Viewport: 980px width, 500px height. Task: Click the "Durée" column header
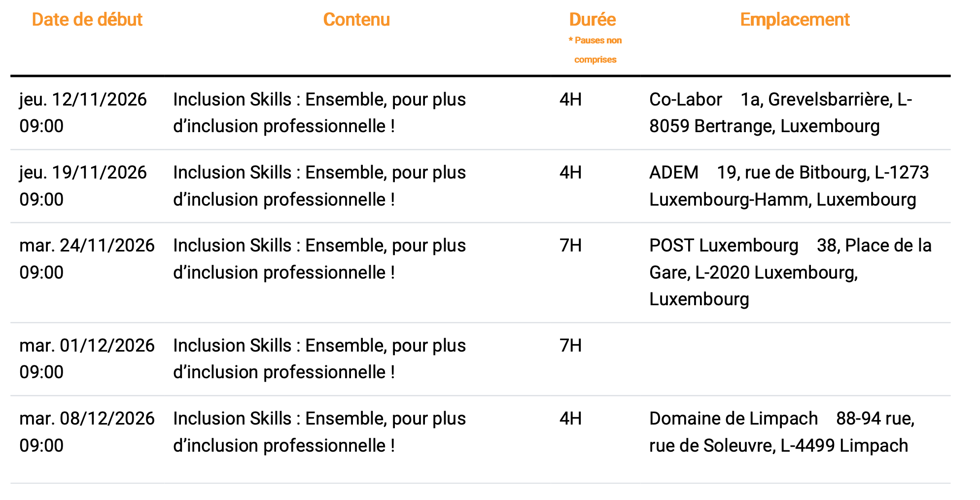592,20
